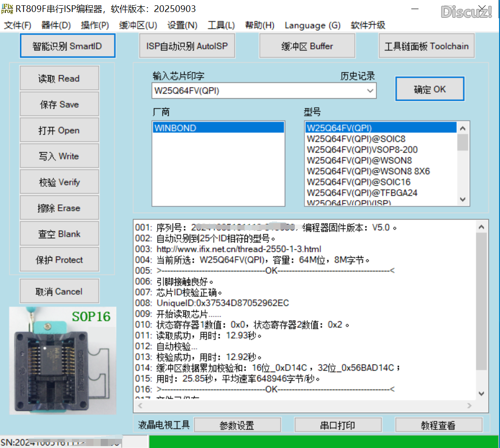
Task: Select W25Q64FV(QPI)@SOIC16 in the model list
Action: 359,182
